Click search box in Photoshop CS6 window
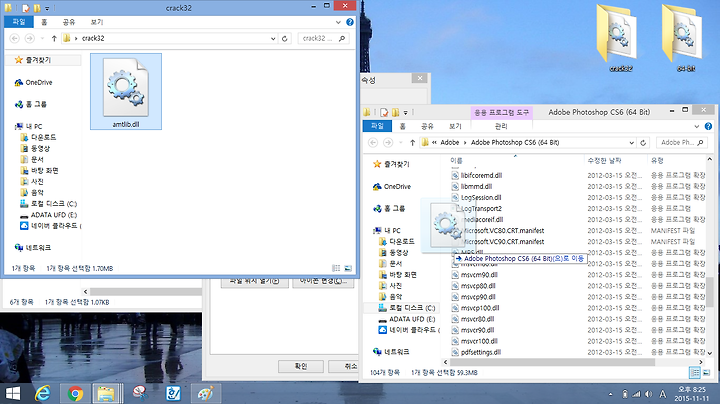 tap(682, 143)
